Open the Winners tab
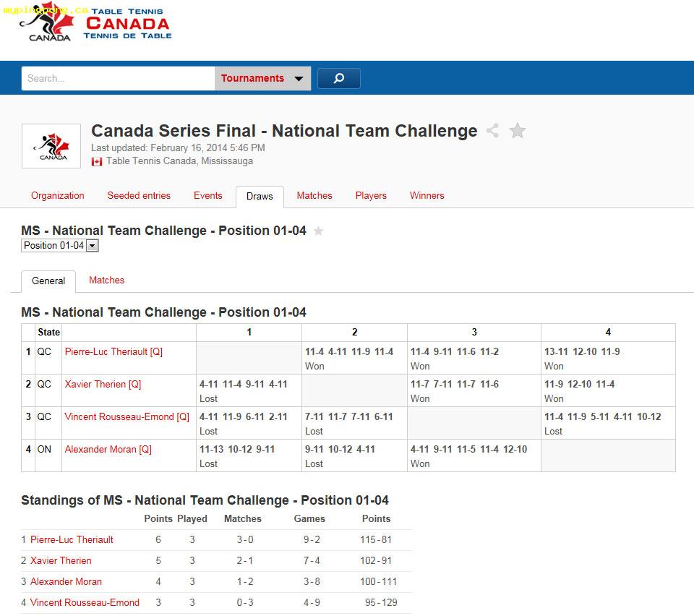The image size is (694, 616). [427, 196]
